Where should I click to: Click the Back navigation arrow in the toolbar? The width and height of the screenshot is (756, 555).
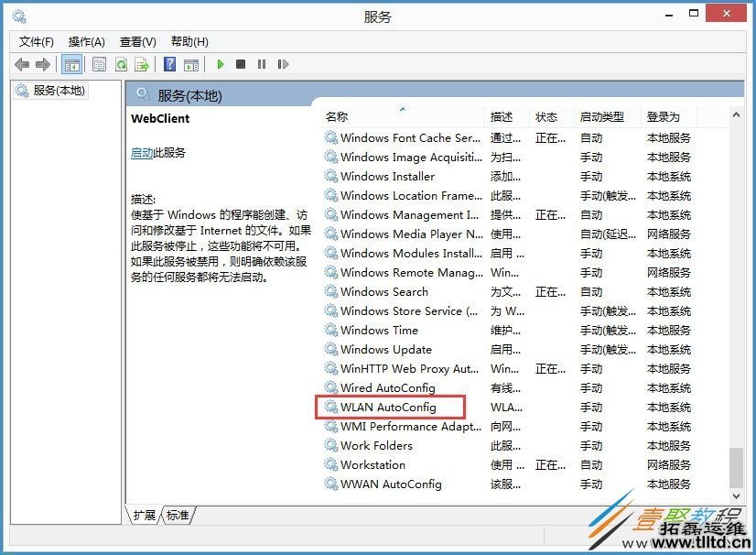pos(22,64)
